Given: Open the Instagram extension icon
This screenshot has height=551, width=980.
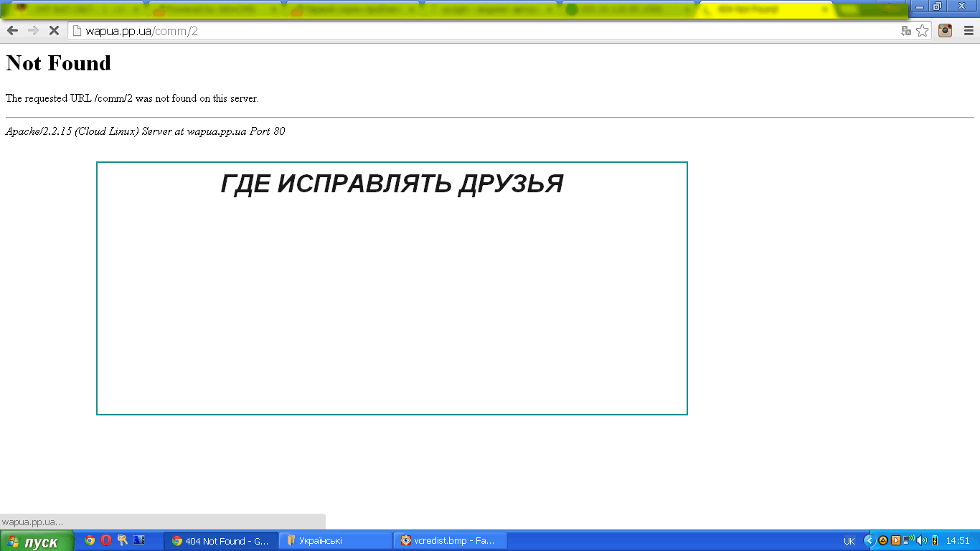Looking at the screenshot, I should click(946, 30).
